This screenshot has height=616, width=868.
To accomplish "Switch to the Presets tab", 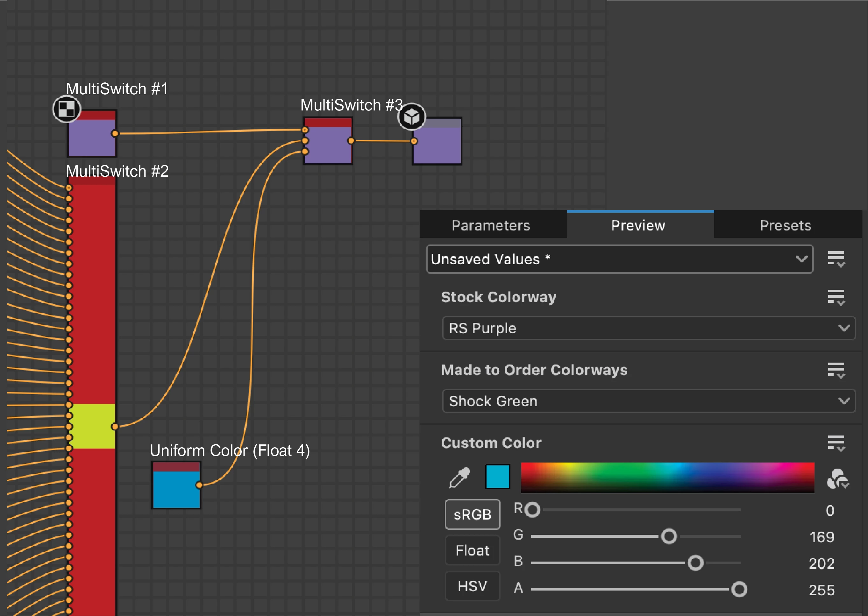I will pos(785,225).
